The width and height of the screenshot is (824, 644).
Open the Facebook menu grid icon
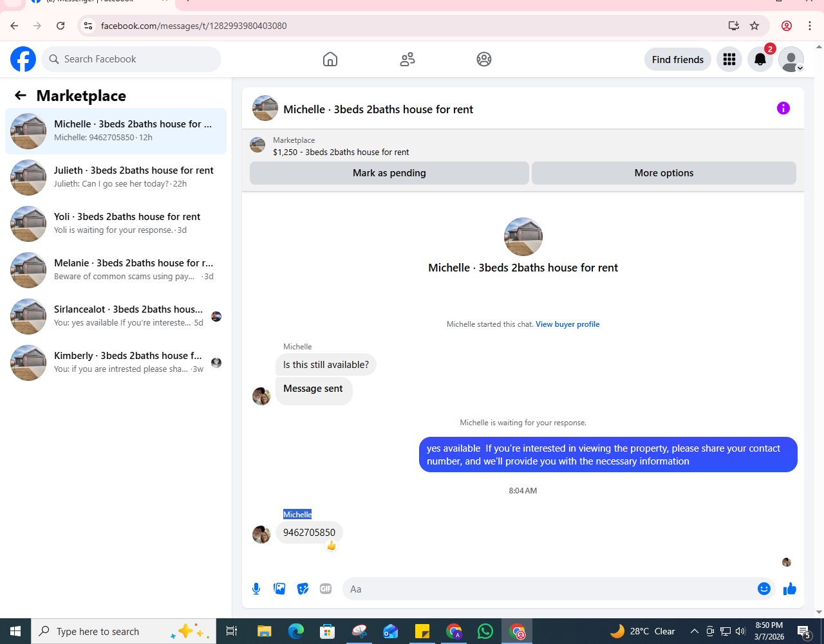click(x=729, y=59)
